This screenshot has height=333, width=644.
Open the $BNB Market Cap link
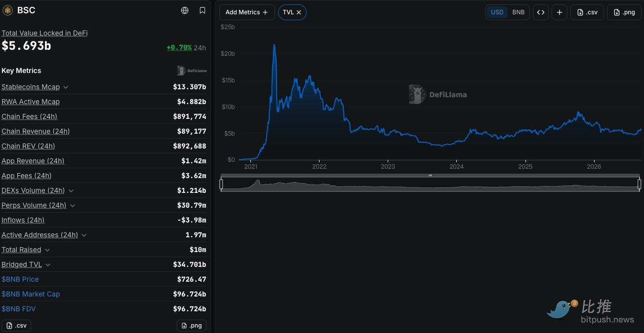click(31, 294)
